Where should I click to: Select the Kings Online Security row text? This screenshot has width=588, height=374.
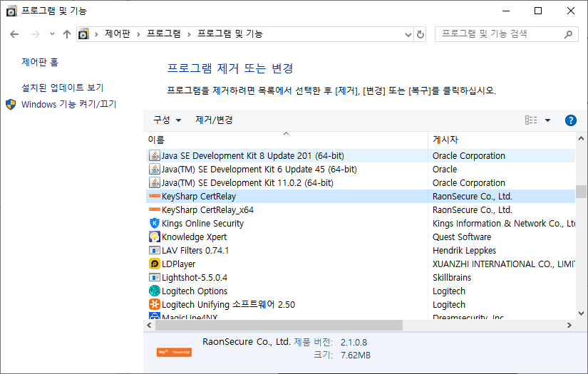(x=202, y=224)
